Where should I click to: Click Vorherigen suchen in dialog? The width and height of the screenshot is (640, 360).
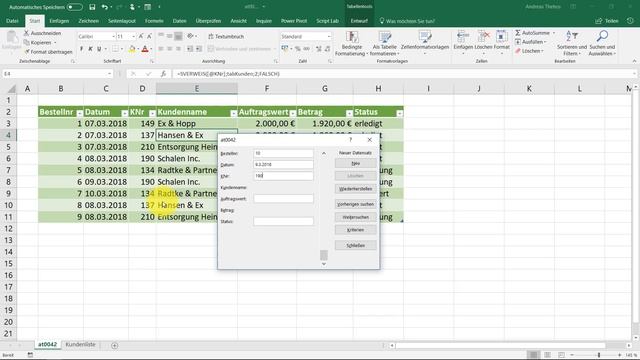356,204
